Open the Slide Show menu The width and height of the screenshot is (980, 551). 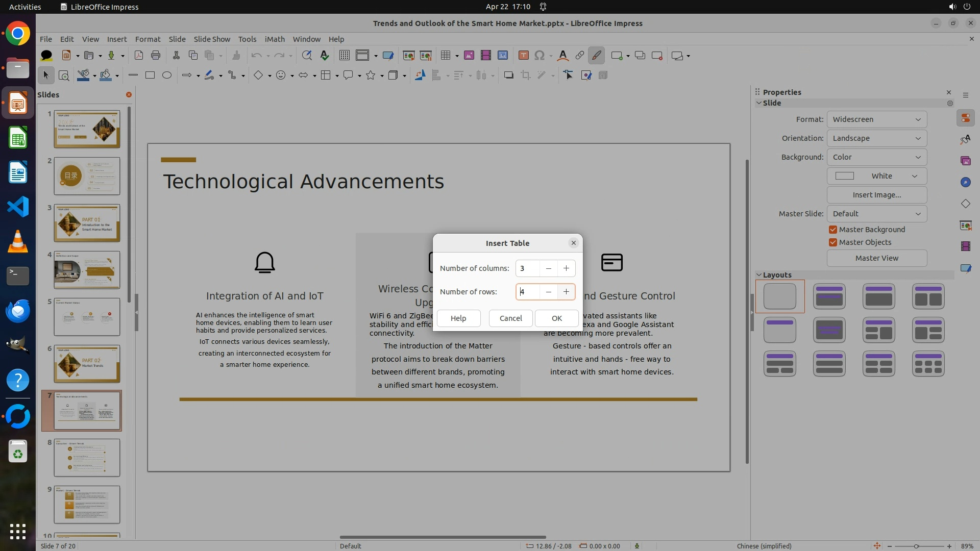click(212, 39)
